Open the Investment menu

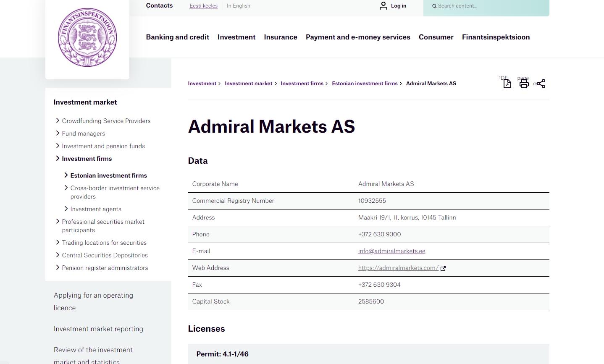(x=236, y=37)
